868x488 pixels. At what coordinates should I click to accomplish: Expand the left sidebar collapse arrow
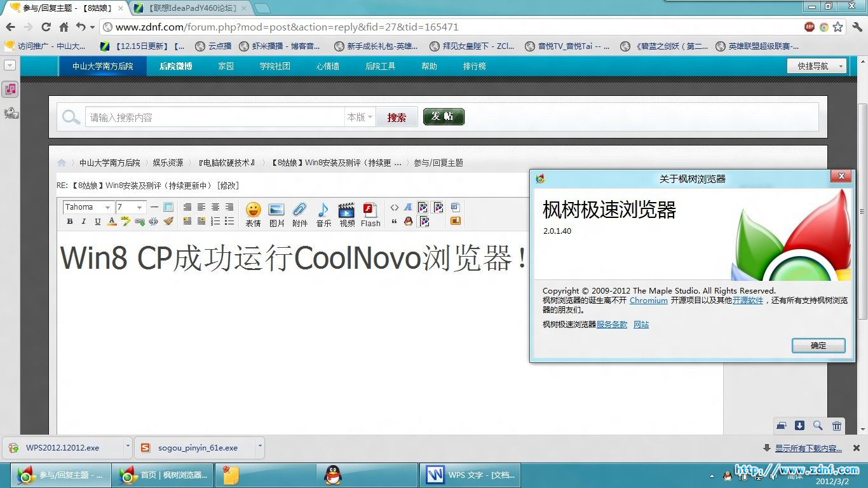pos(10,65)
